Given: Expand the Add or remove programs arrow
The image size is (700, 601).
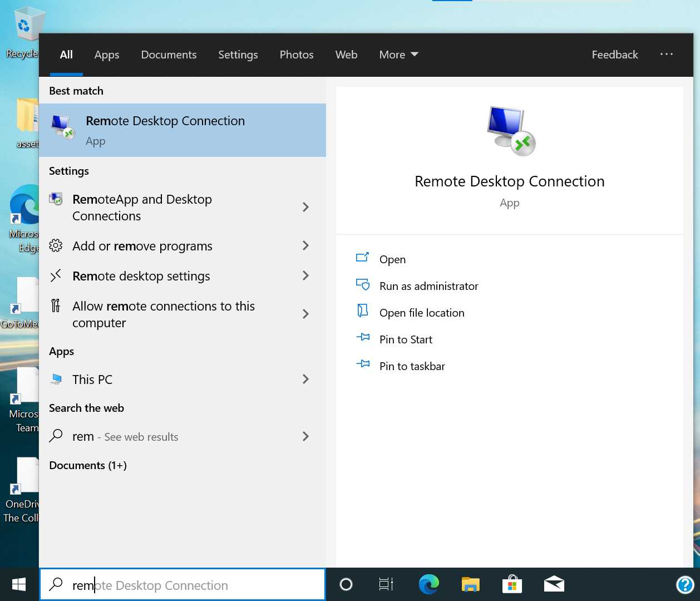Looking at the screenshot, I should [x=305, y=245].
